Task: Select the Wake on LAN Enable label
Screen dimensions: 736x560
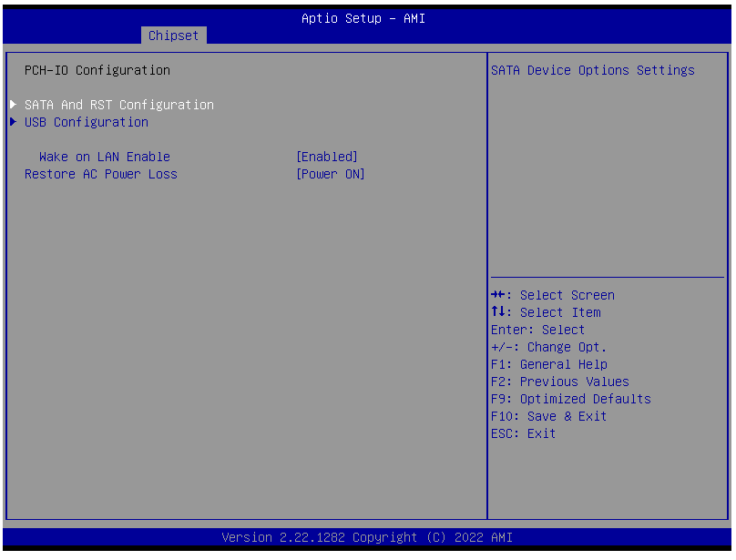Action: (104, 157)
